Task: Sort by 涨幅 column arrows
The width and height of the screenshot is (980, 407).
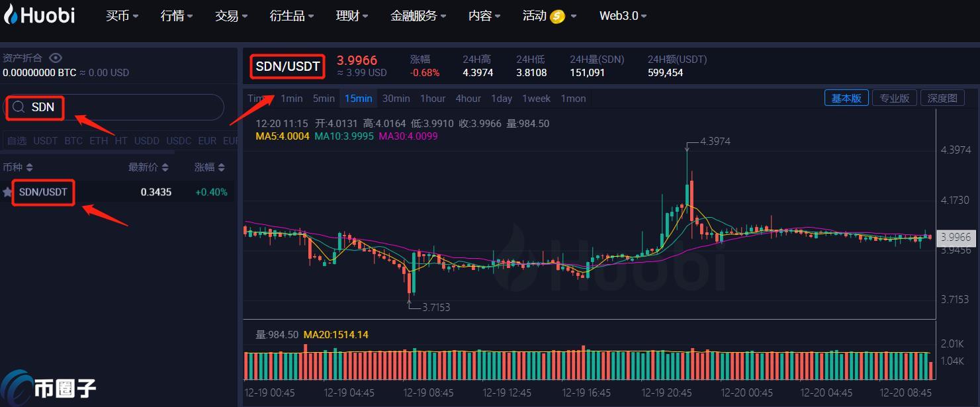Action: coord(220,167)
